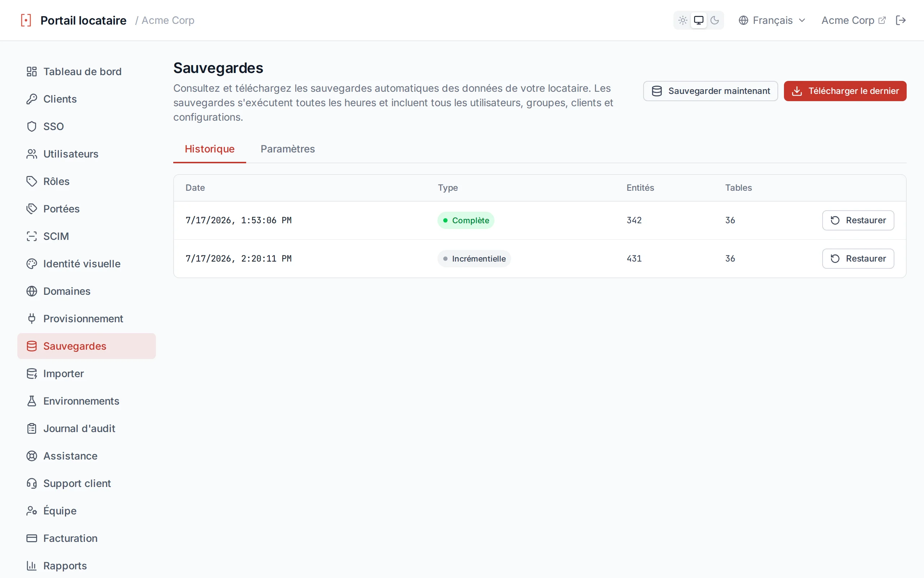The width and height of the screenshot is (924, 578).
Task: Click the Environnements flask icon
Action: [x=32, y=401]
